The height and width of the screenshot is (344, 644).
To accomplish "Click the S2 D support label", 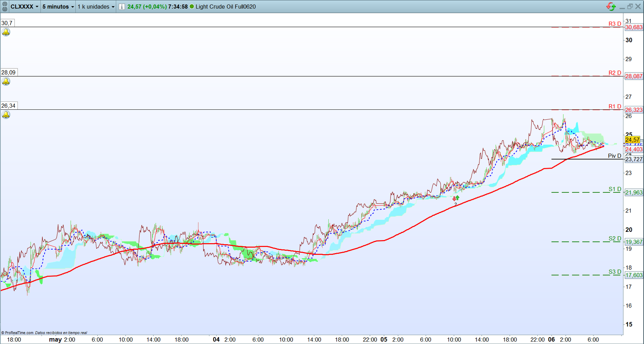I will pos(615,239).
